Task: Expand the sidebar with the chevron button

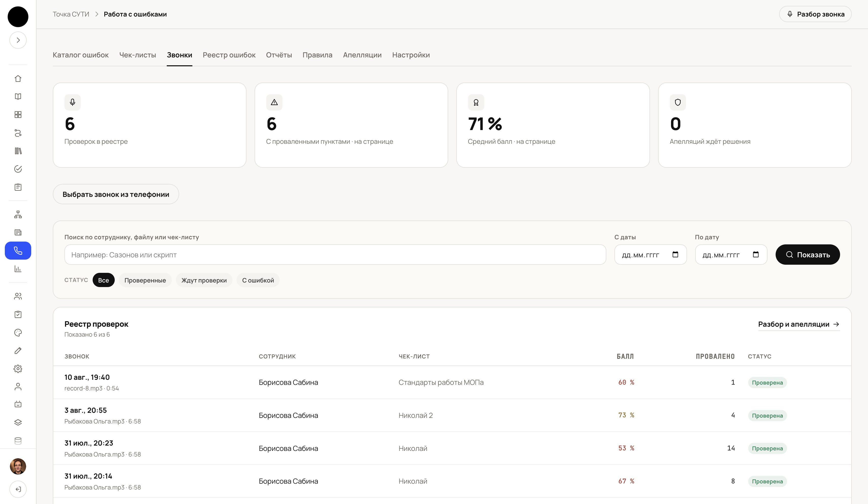Action: click(18, 40)
